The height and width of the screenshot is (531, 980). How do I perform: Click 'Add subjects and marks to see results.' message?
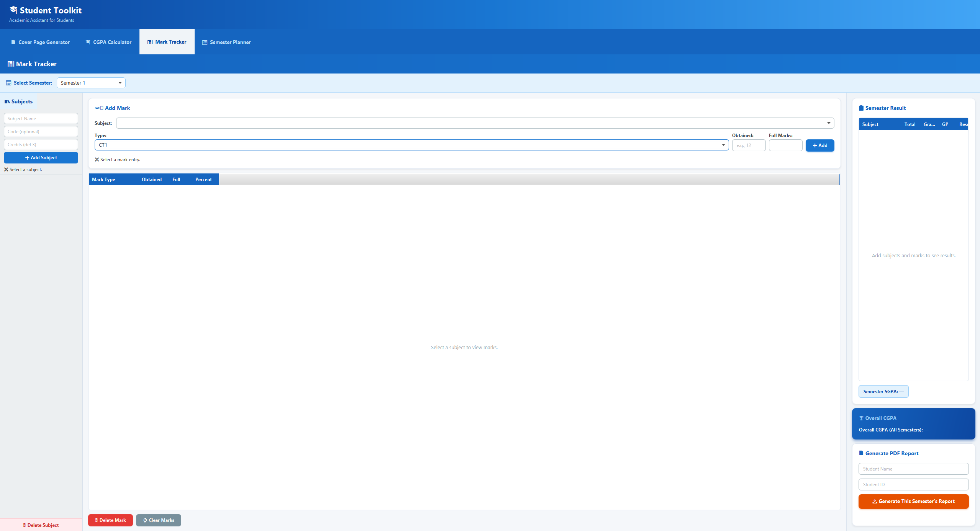[x=914, y=255]
